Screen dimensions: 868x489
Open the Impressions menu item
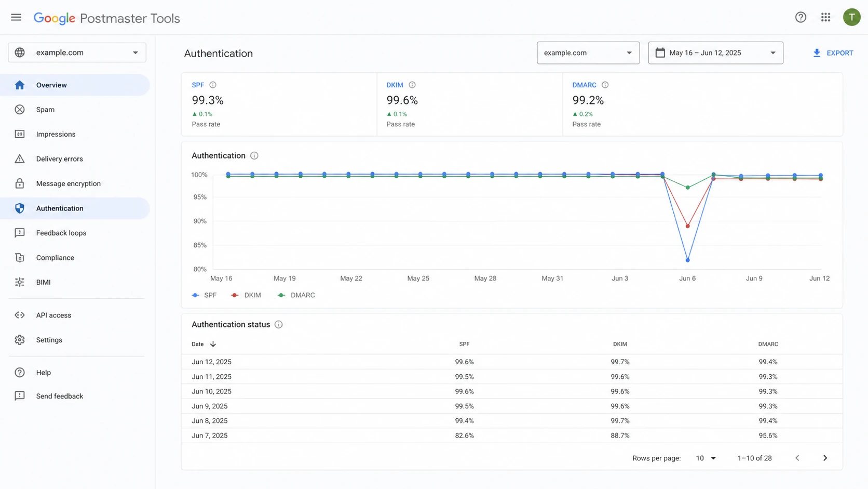75,134
